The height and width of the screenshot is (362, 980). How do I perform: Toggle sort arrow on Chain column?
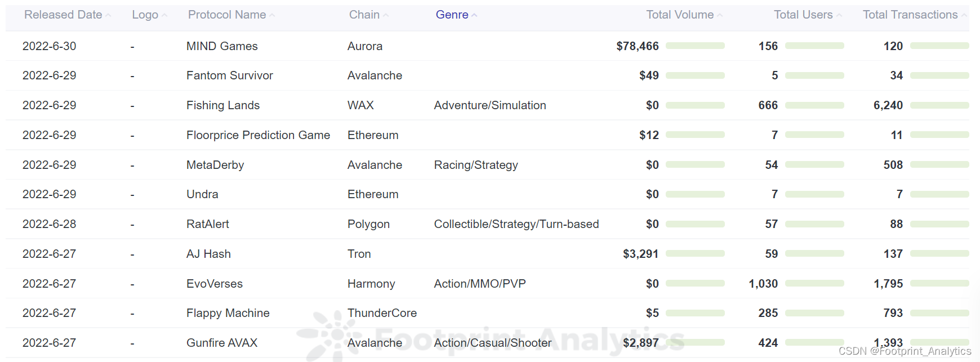[386, 16]
